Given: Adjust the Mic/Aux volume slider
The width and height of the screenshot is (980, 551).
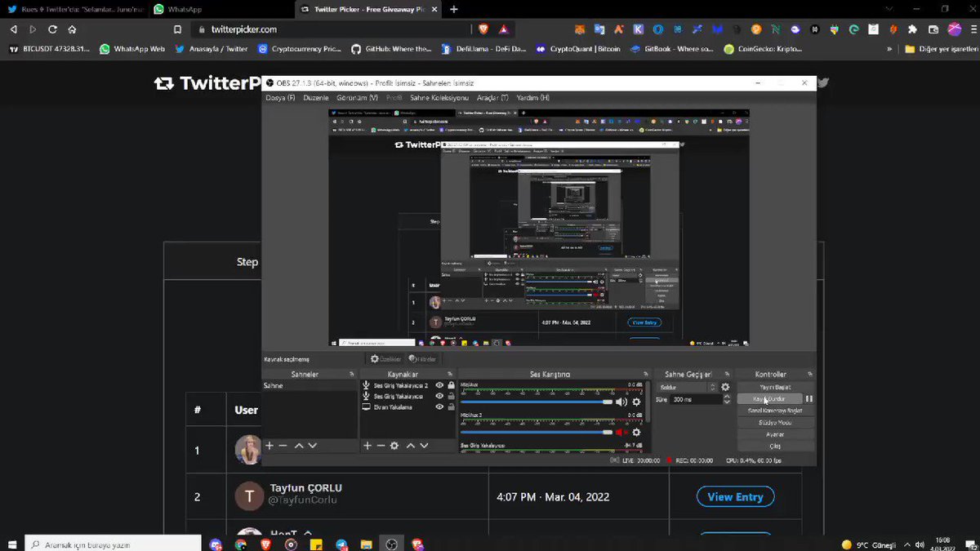Looking at the screenshot, I should [537, 402].
